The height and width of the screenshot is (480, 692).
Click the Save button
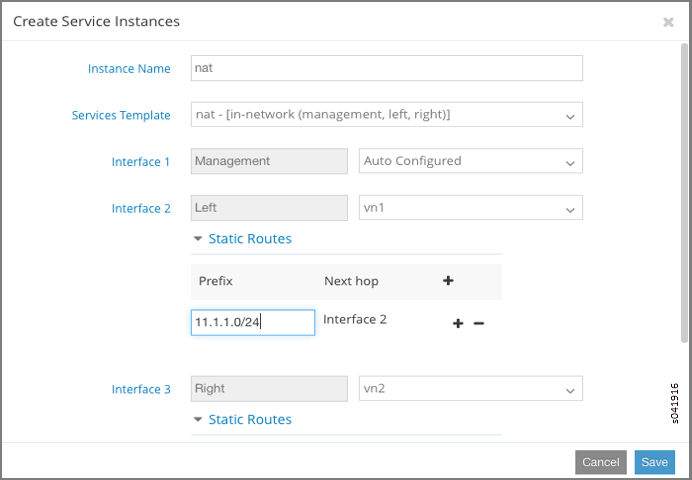654,462
